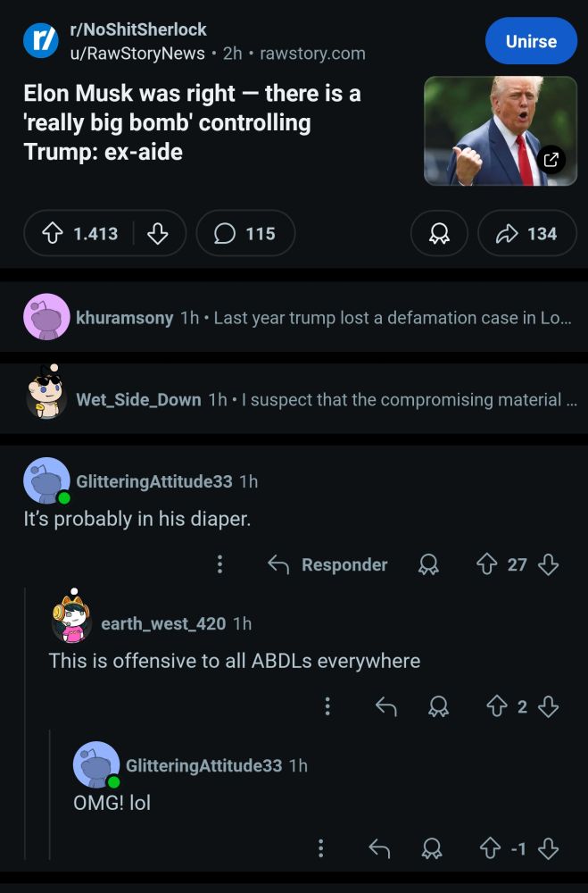Open the r/NoShitSherlock subreddit link

pyautogui.click(x=137, y=29)
